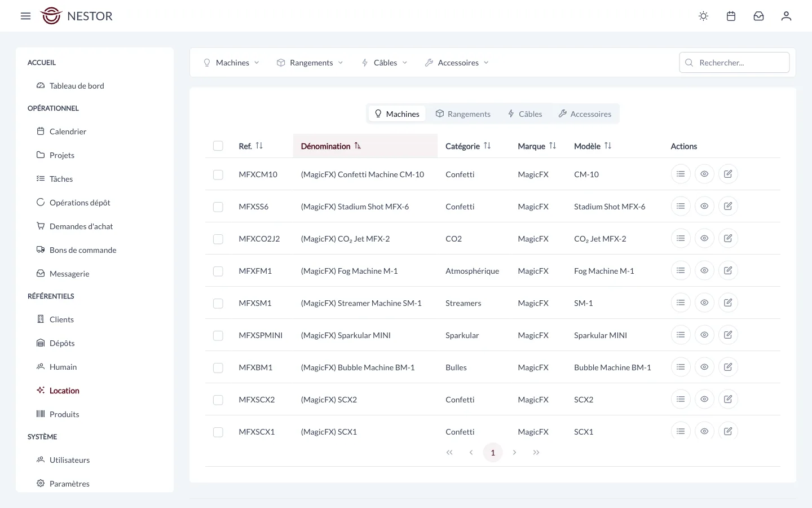The height and width of the screenshot is (508, 812).
Task: Open list icon for MFXSCX2 row
Action: click(x=681, y=399)
